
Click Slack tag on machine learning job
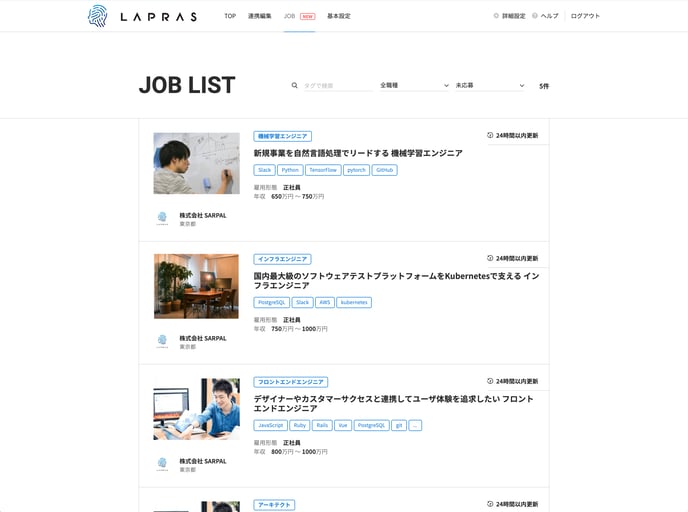coord(265,170)
